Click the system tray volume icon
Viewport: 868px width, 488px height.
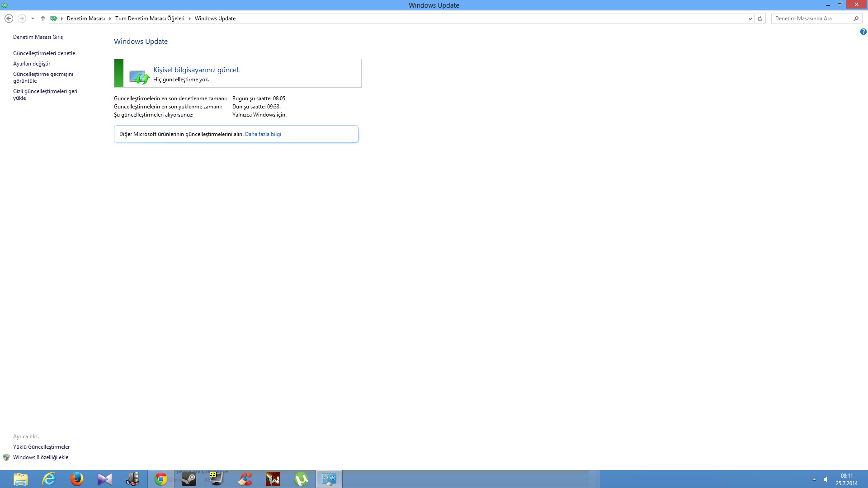coord(826,479)
